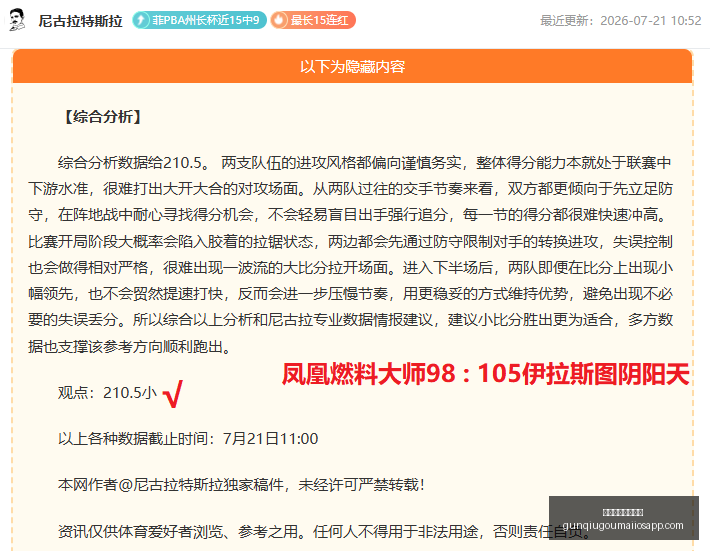710x551 pixels.
Task: Open the author avatar of 尼古拉特斯拉
Action: 17,20
